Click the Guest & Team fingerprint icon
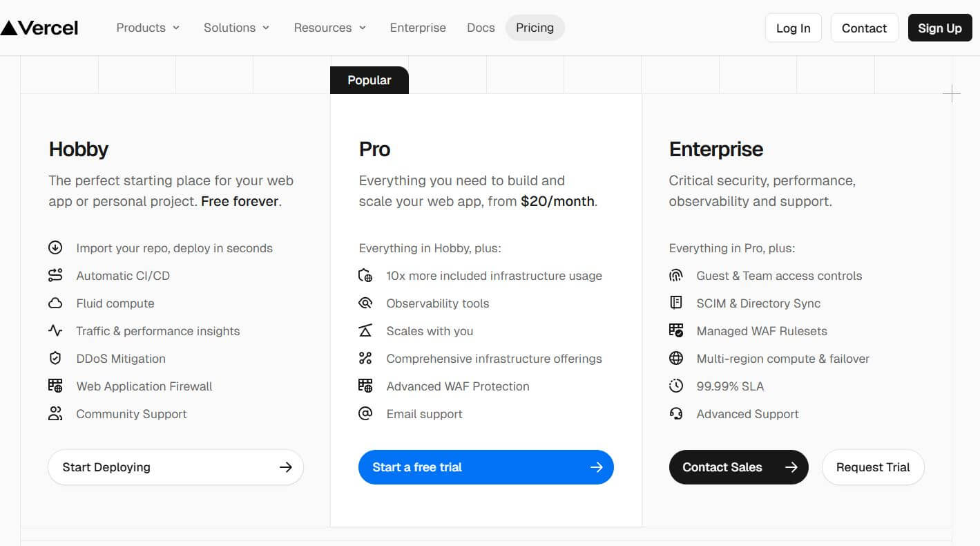Image resolution: width=980 pixels, height=546 pixels. pyautogui.click(x=676, y=276)
